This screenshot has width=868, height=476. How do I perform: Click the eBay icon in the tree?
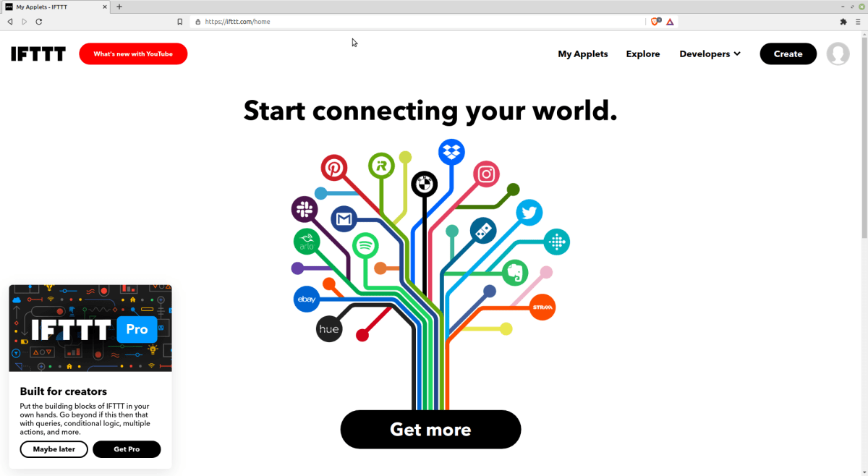[x=307, y=299]
